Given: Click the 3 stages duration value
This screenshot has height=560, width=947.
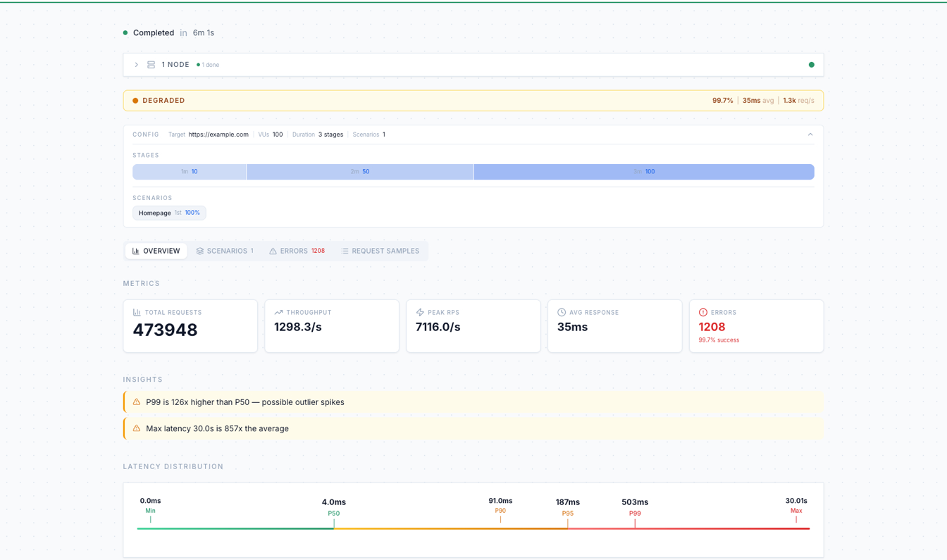Looking at the screenshot, I should coord(330,135).
